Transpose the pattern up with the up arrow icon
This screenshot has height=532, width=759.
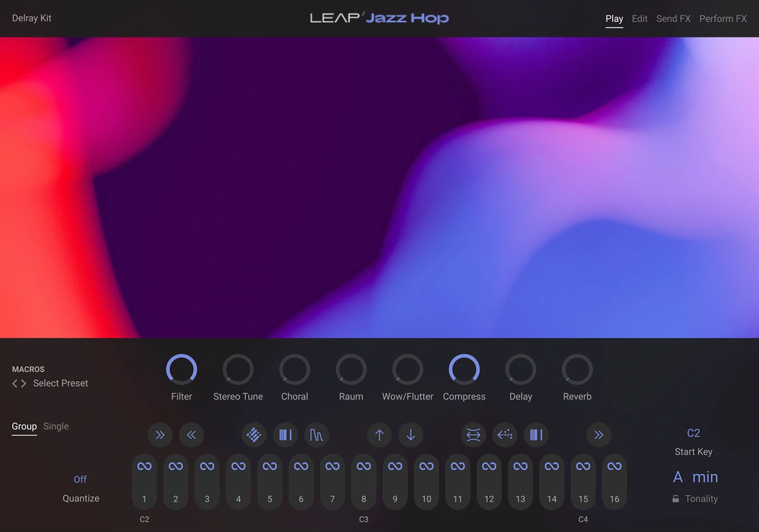pyautogui.click(x=379, y=435)
